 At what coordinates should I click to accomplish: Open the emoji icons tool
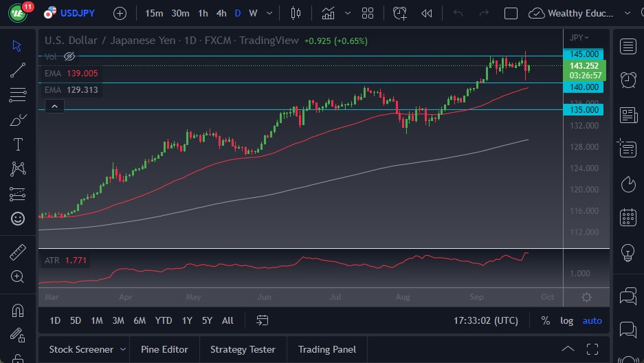pyautogui.click(x=18, y=219)
